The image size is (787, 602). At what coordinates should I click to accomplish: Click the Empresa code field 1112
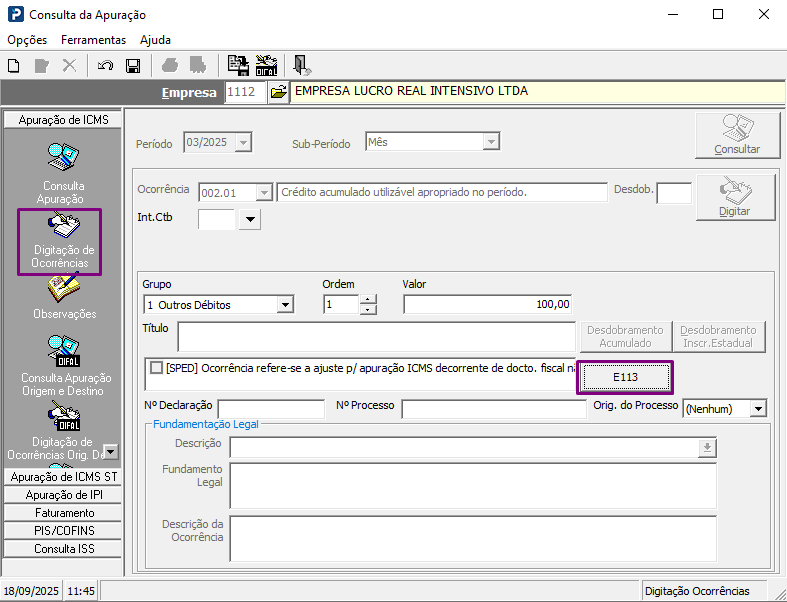(245, 92)
